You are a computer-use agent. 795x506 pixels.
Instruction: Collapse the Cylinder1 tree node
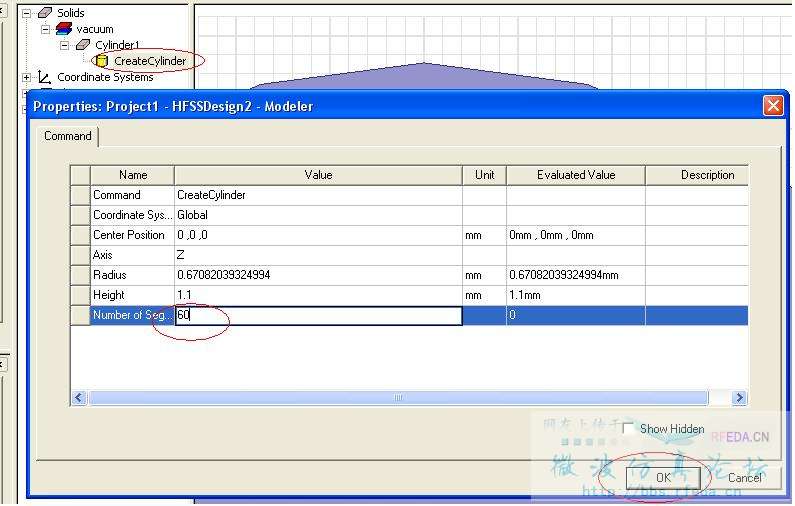coord(64,46)
